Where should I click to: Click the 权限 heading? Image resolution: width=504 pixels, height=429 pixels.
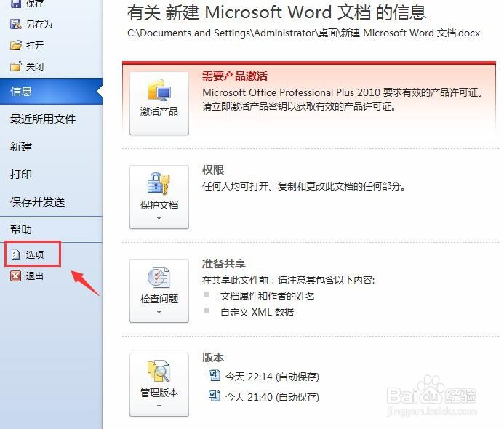(x=213, y=169)
